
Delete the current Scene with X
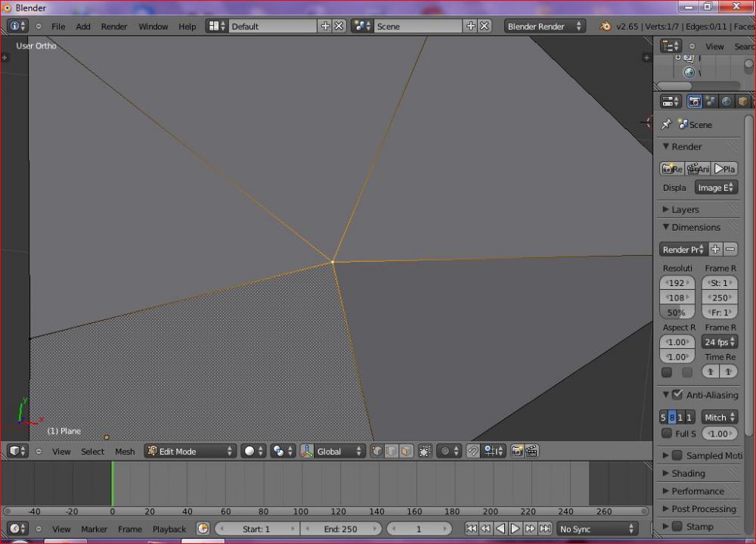coord(485,26)
